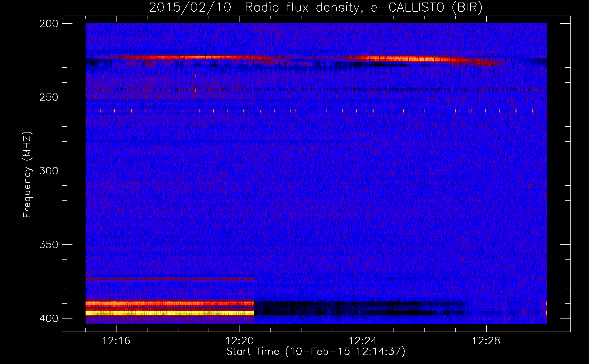
Task: Click the 300 frequency tick label
Action: [49, 171]
